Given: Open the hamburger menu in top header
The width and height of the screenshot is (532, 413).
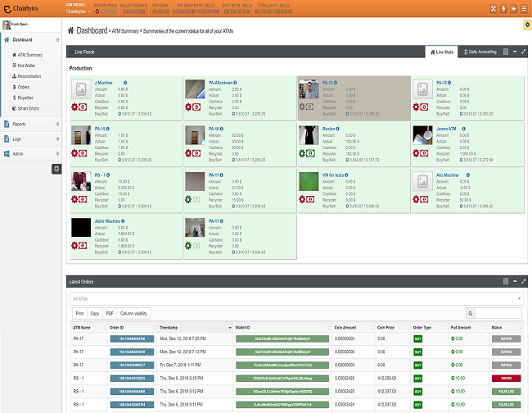Looking at the screenshot, I should click(x=523, y=9).
